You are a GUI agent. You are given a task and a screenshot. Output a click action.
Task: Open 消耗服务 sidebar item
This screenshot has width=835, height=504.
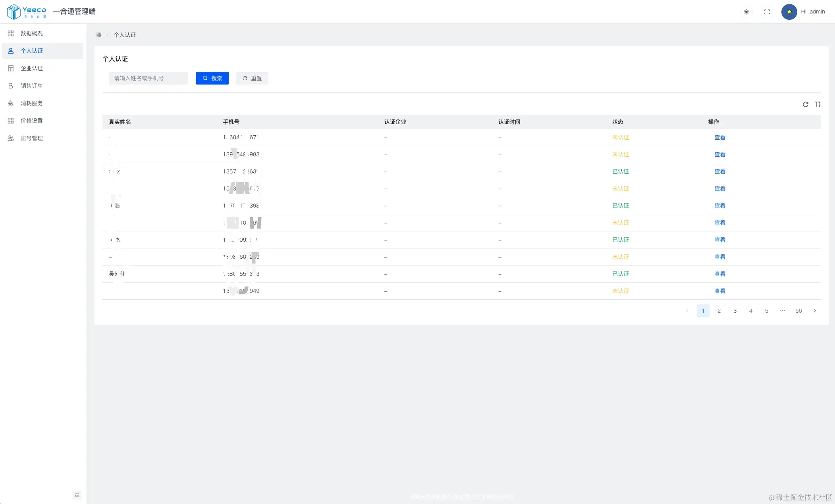click(x=32, y=103)
